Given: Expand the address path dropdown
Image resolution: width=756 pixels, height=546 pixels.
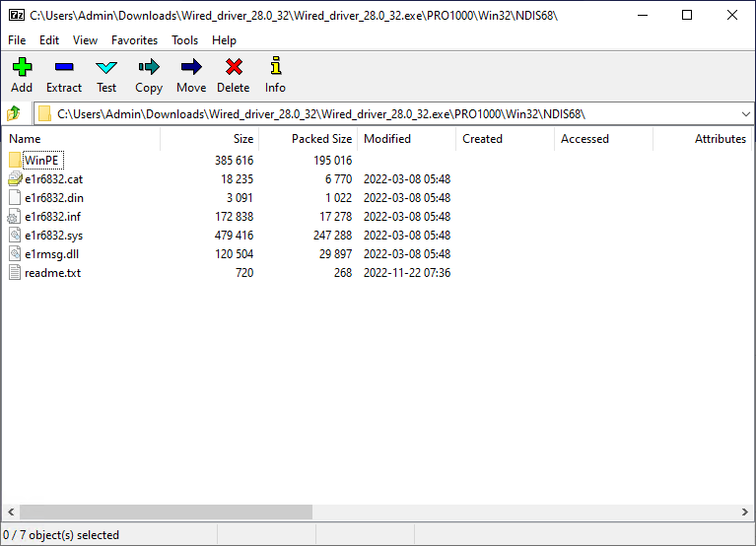Looking at the screenshot, I should (745, 113).
